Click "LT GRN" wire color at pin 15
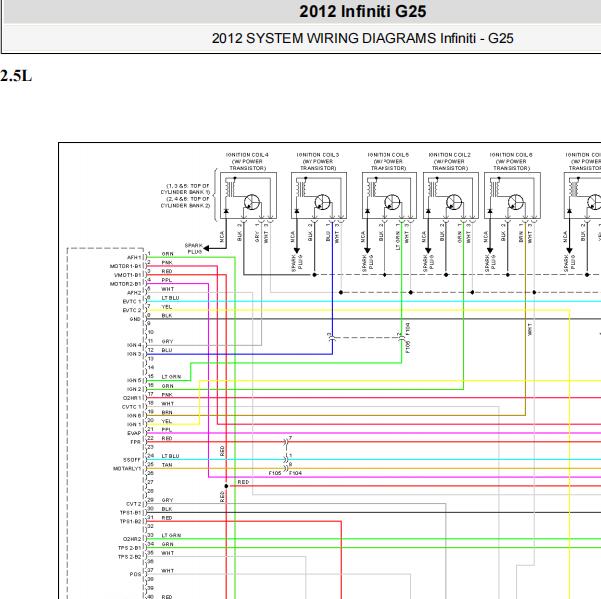Screen dimensions: 601x599 coord(171,377)
